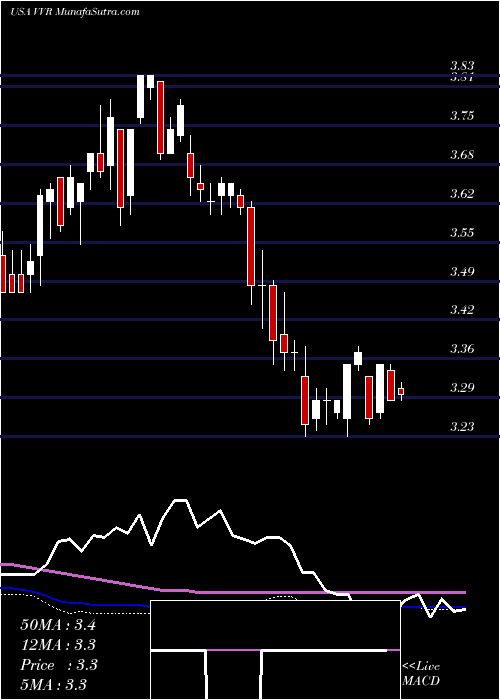The image size is (500, 700).
Task: Select the 3.55 price level label
Action: (x=461, y=233)
